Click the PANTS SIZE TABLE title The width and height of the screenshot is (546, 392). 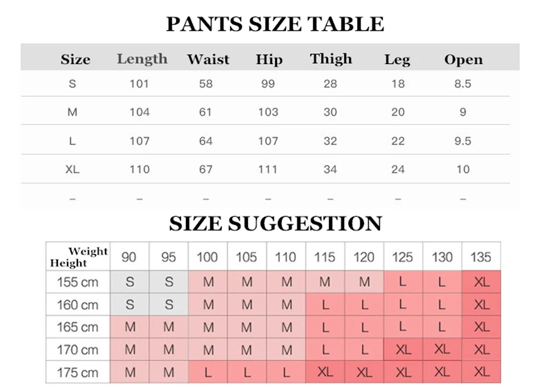[x=275, y=24]
